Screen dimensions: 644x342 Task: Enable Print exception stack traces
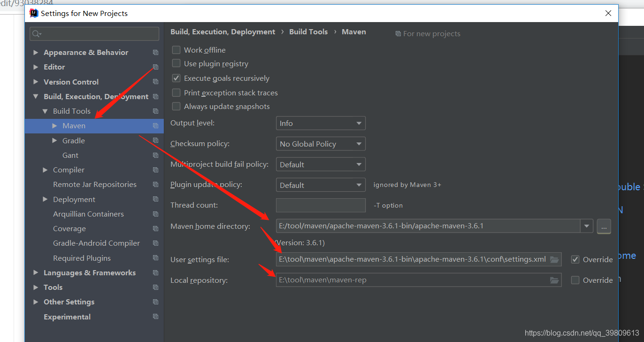pyautogui.click(x=176, y=93)
